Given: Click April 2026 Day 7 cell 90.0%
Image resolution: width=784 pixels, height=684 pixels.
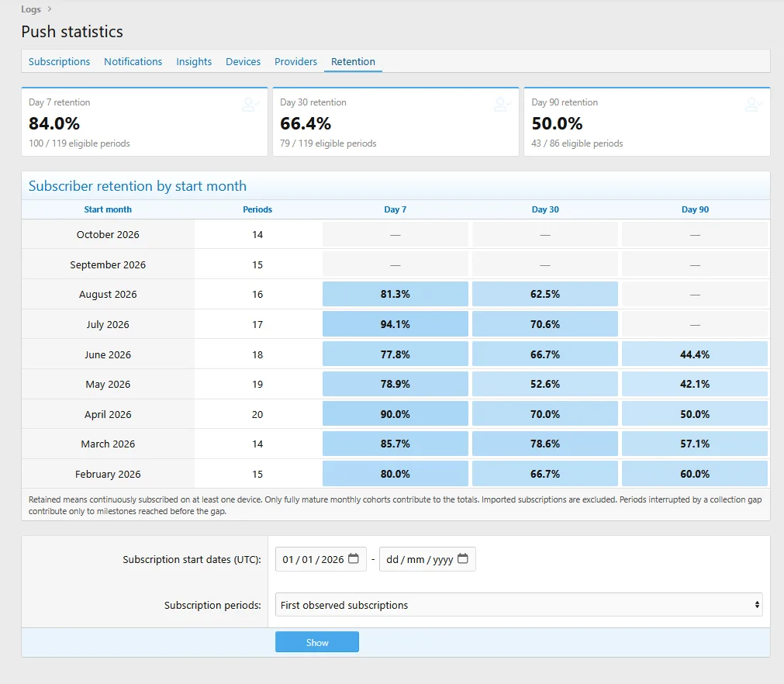Looking at the screenshot, I should tap(395, 414).
